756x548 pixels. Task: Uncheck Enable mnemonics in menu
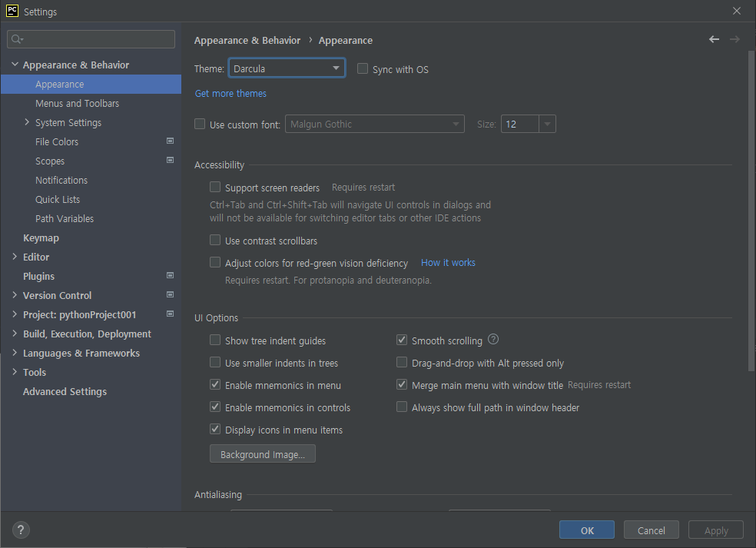pyautogui.click(x=215, y=384)
